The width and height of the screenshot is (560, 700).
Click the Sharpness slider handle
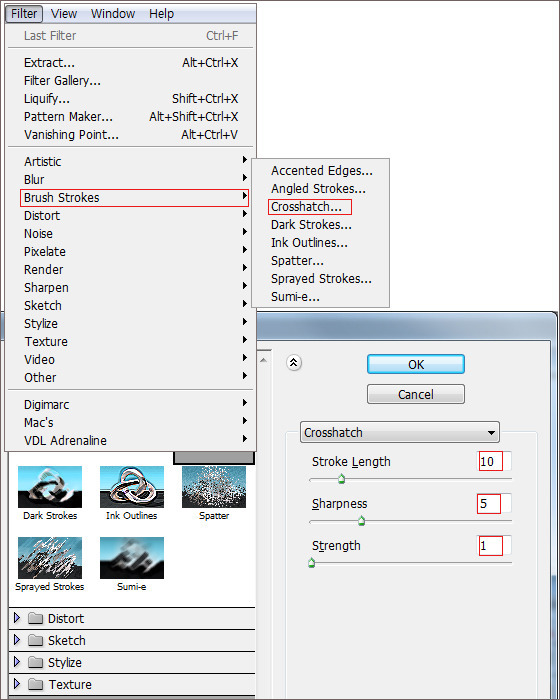[x=362, y=521]
